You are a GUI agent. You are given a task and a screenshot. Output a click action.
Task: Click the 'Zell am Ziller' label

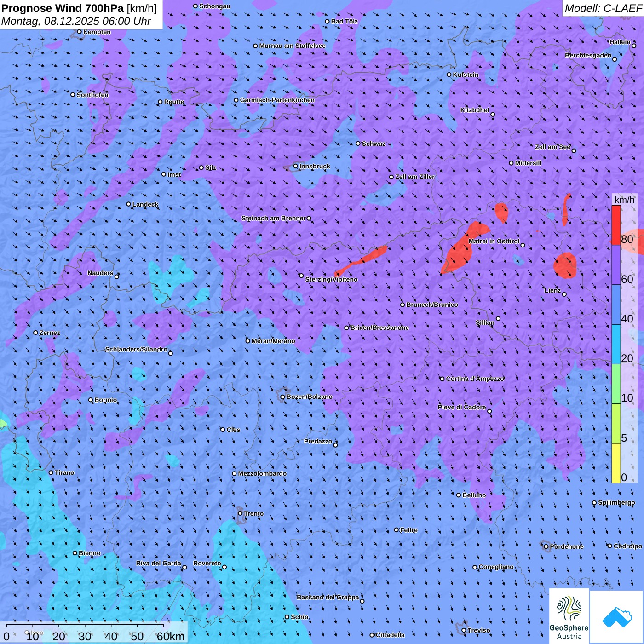click(x=415, y=177)
